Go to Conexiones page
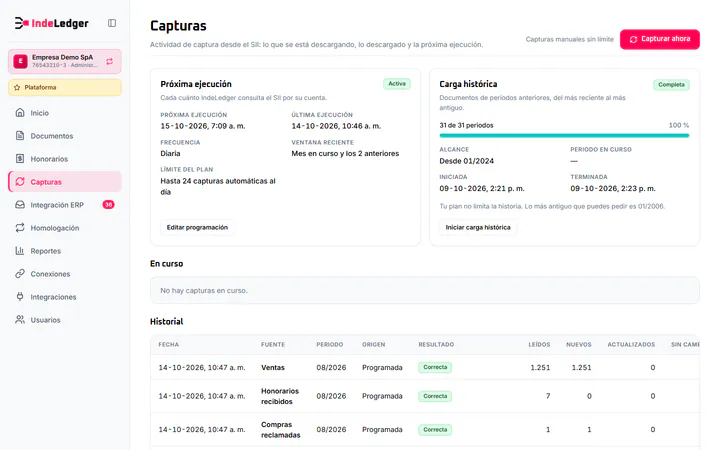 point(65,273)
